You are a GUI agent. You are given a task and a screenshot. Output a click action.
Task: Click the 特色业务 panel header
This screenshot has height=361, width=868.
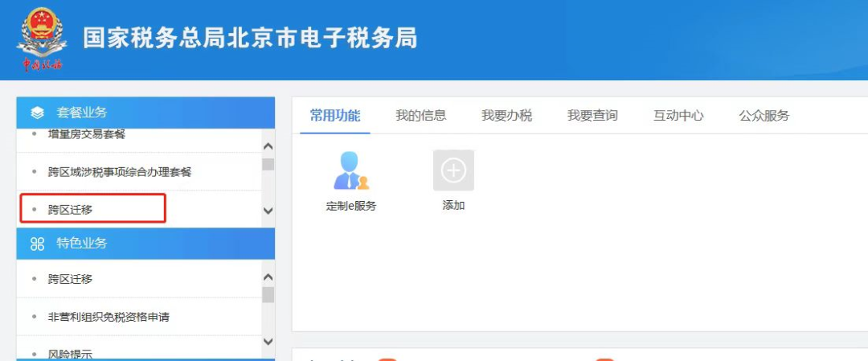pos(145,244)
